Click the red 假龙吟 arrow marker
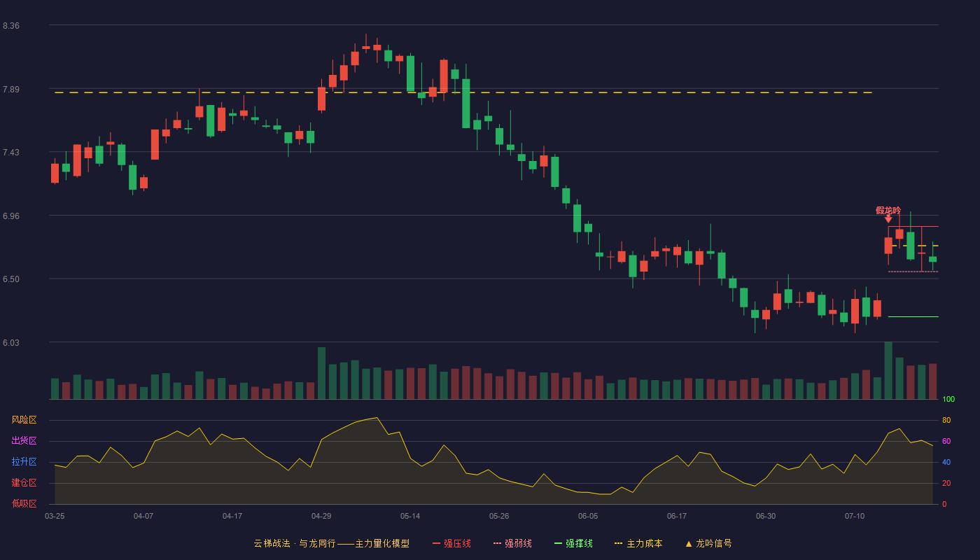The width and height of the screenshot is (980, 560). pyautogui.click(x=888, y=219)
